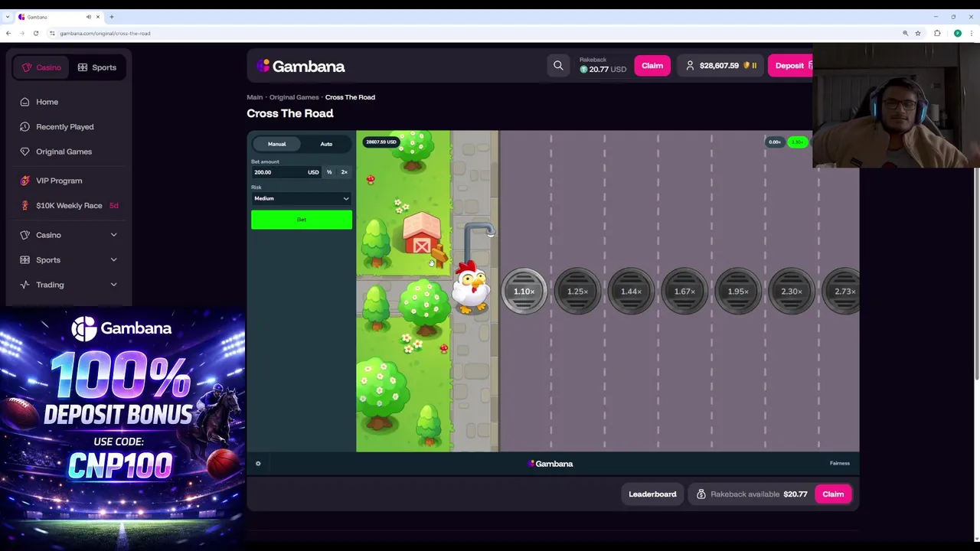Click the green 3.30x history badge

798,142
